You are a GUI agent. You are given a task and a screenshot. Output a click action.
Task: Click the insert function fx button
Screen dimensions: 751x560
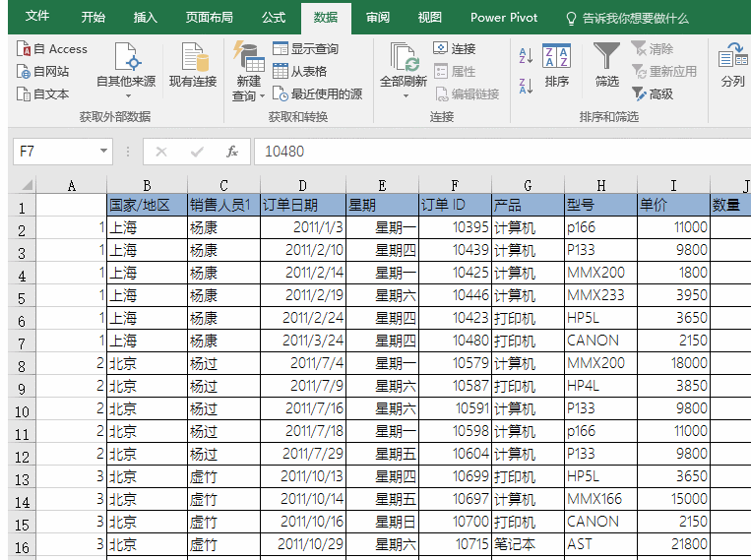232,152
